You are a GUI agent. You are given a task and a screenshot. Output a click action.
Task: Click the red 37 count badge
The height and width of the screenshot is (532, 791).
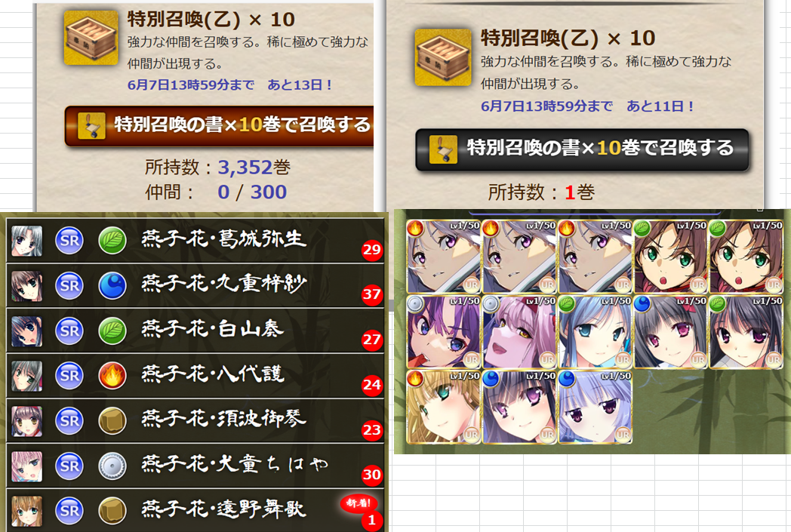(372, 294)
